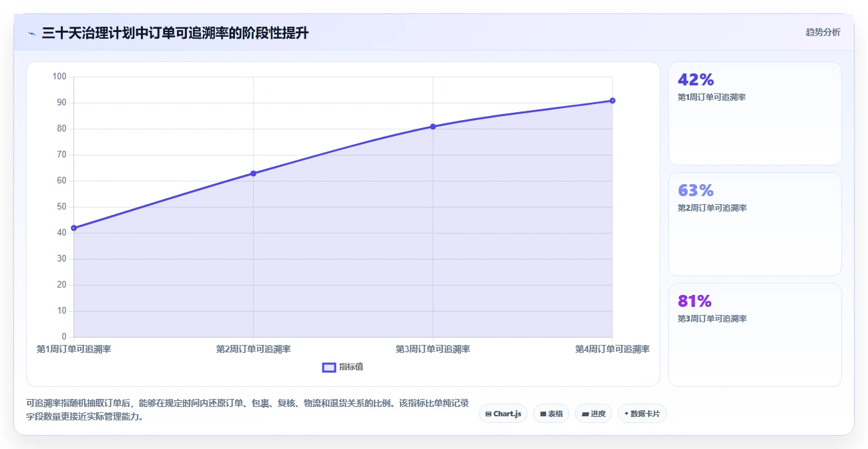
Task: Click the y-axis tick label 50
Action: [61, 207]
